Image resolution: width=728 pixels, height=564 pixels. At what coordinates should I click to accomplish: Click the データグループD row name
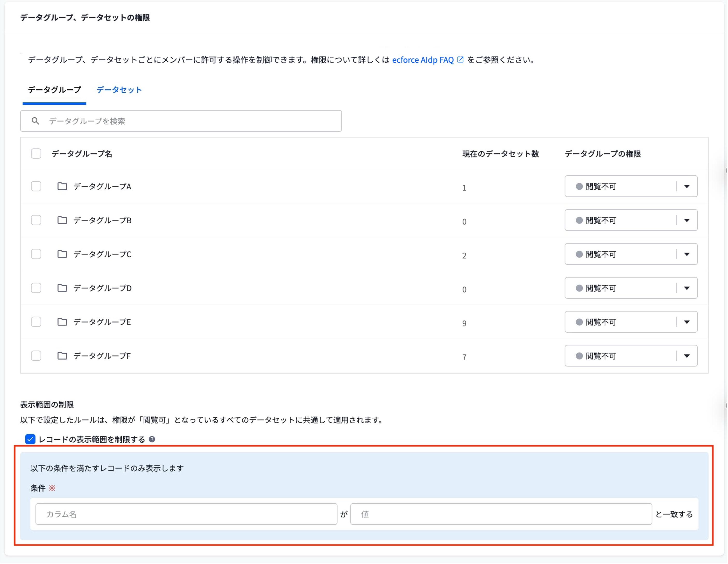102,288
